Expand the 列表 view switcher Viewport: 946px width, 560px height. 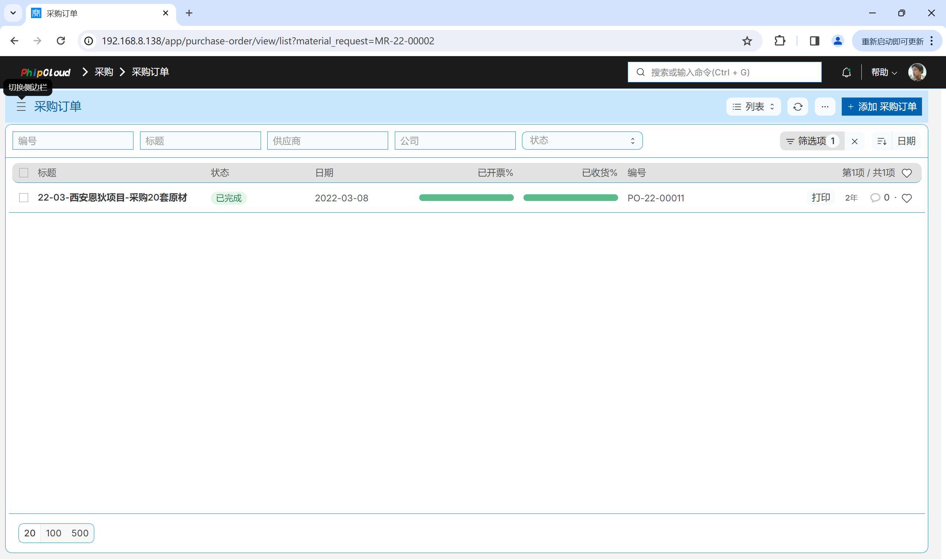pos(753,107)
